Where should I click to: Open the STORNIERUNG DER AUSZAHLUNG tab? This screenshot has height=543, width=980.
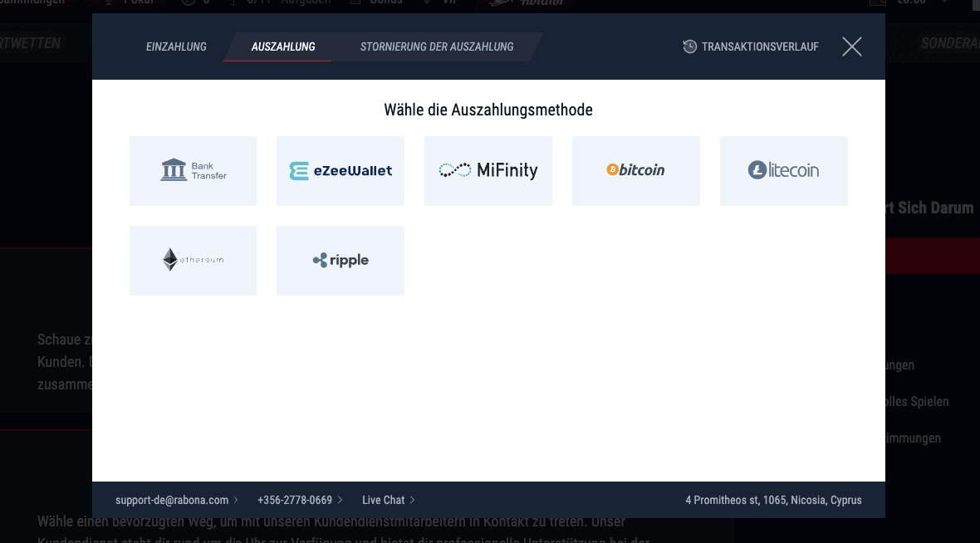[x=437, y=46]
